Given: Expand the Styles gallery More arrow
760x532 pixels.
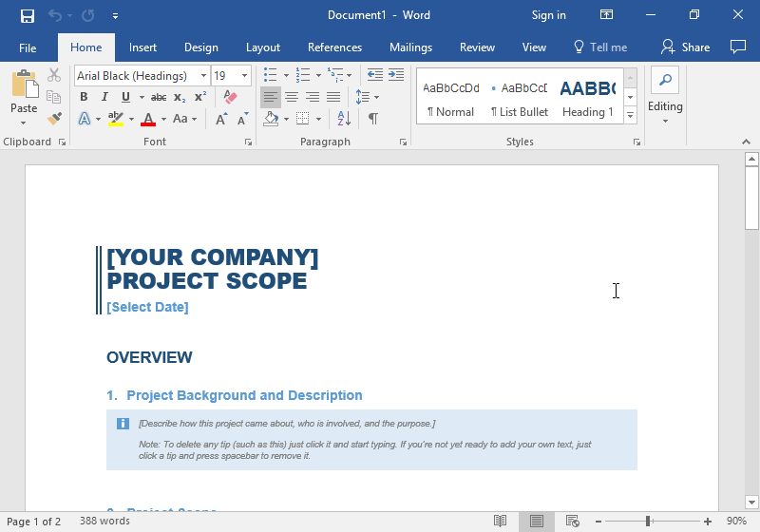Looking at the screenshot, I should pos(630,115).
